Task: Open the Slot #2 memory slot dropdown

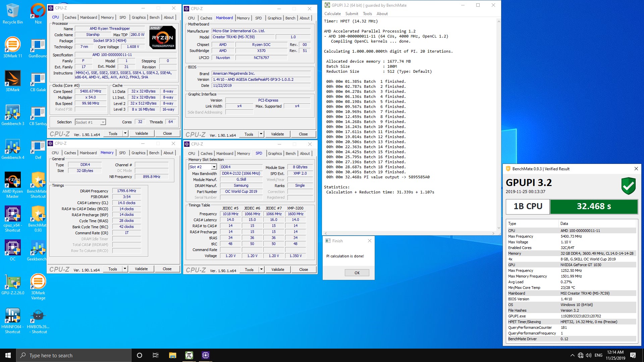Action: click(214, 167)
